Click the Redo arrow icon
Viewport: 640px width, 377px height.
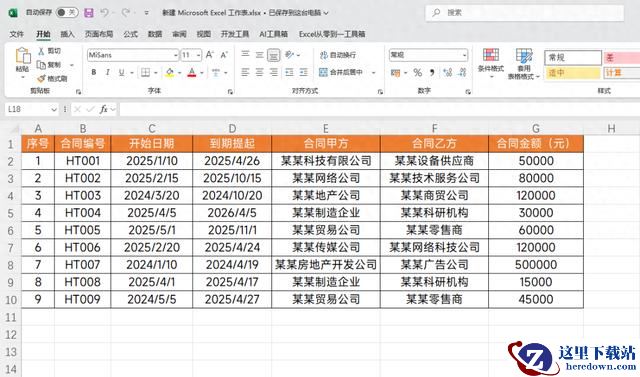coord(126,13)
